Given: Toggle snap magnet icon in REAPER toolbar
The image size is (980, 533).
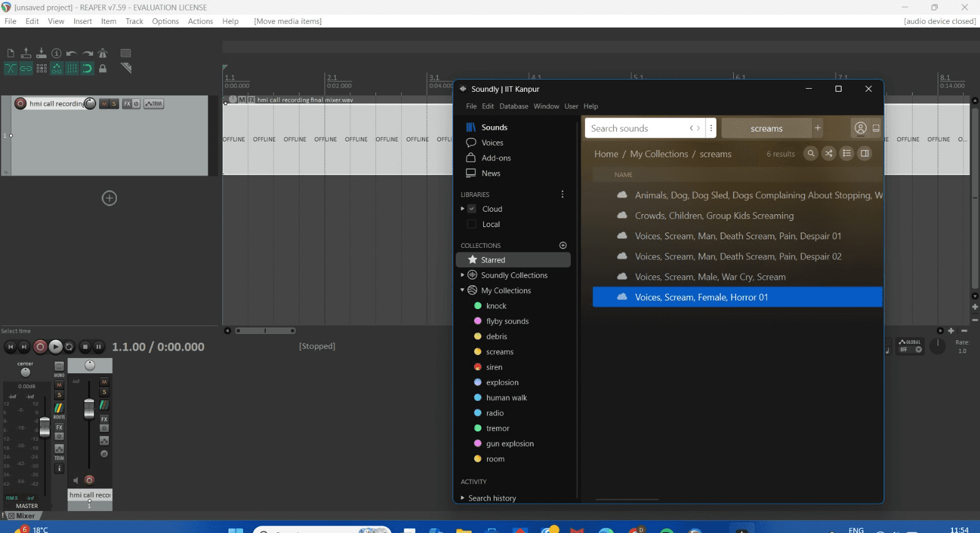Looking at the screenshot, I should tap(88, 69).
